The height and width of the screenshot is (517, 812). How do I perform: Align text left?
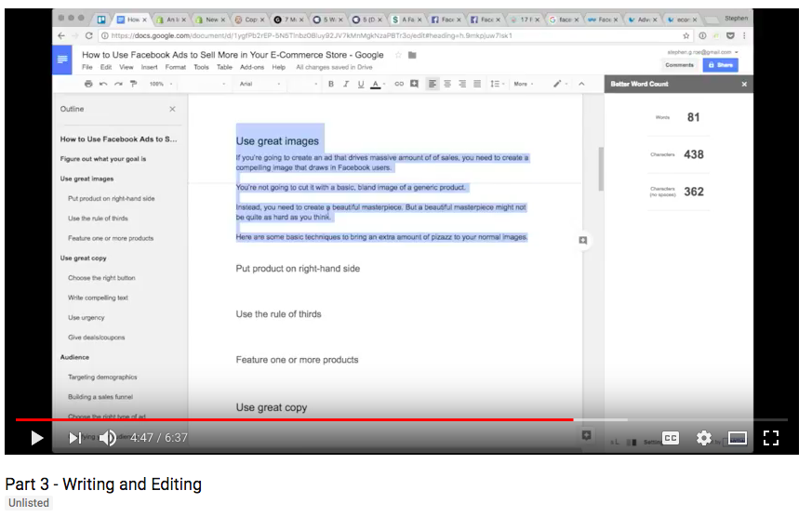click(x=432, y=84)
